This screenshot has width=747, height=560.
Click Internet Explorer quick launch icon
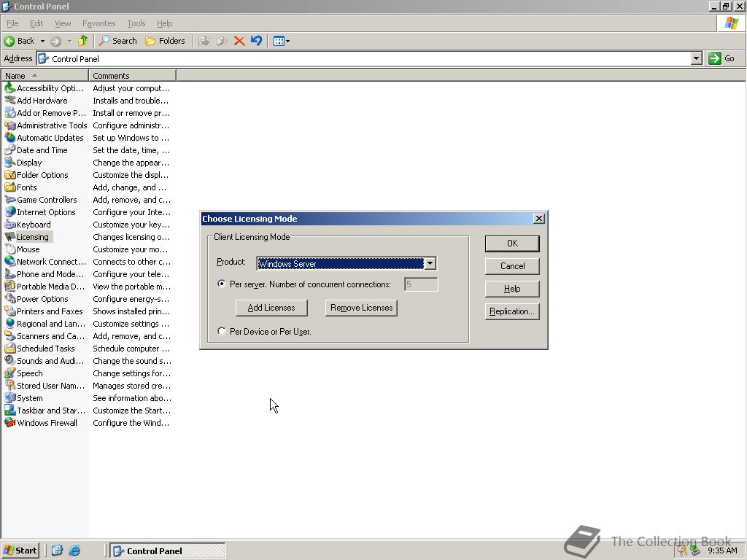click(x=75, y=551)
